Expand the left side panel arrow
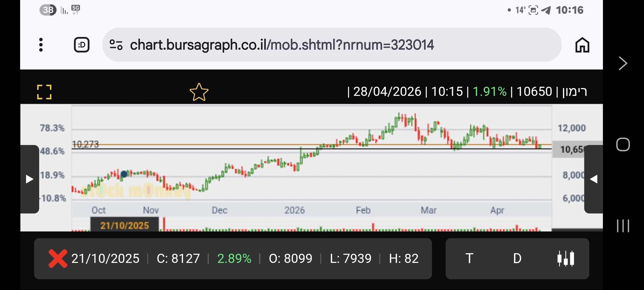This screenshot has width=644, height=290. tap(30, 179)
